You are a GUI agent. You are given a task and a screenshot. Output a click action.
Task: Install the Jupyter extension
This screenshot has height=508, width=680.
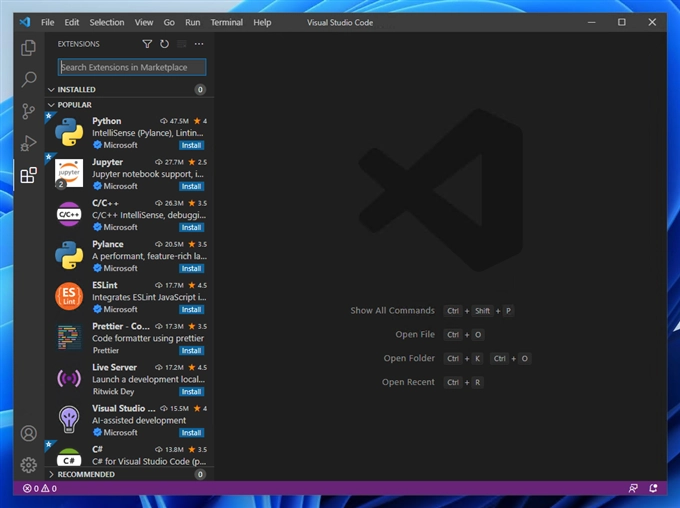coord(191,187)
